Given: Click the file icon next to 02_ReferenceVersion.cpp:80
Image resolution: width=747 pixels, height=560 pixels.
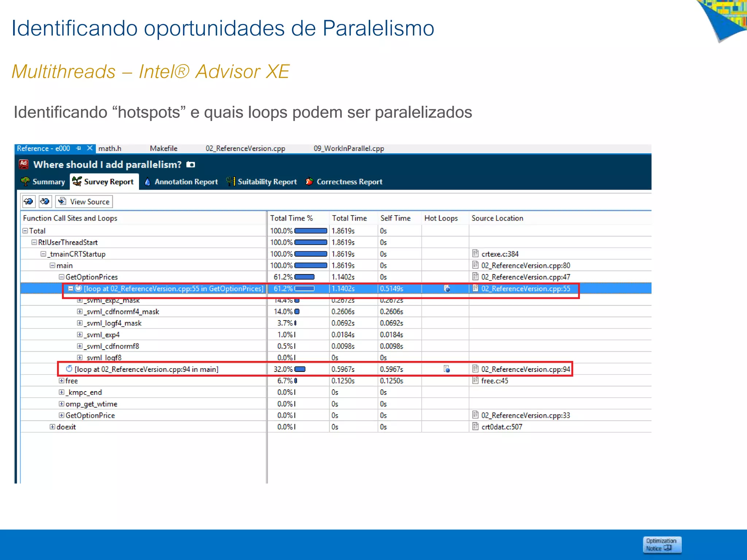Looking at the screenshot, I should pyautogui.click(x=475, y=265).
